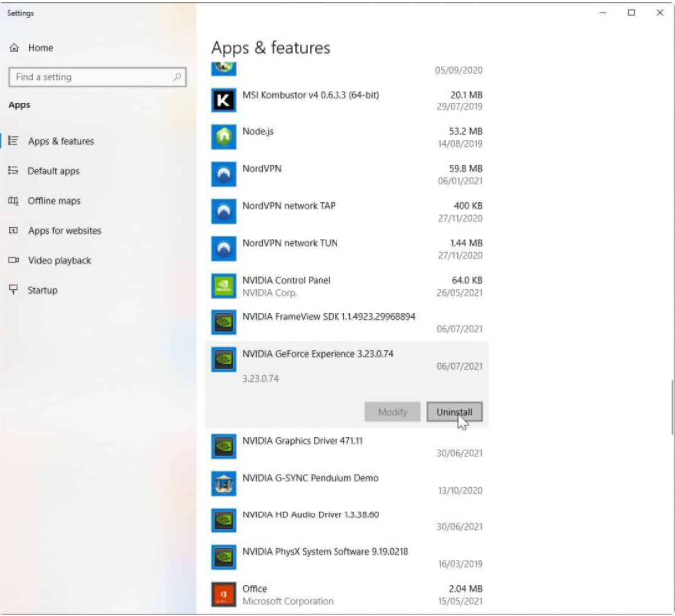Select NVIDIA PhysX System Software entry

point(325,551)
